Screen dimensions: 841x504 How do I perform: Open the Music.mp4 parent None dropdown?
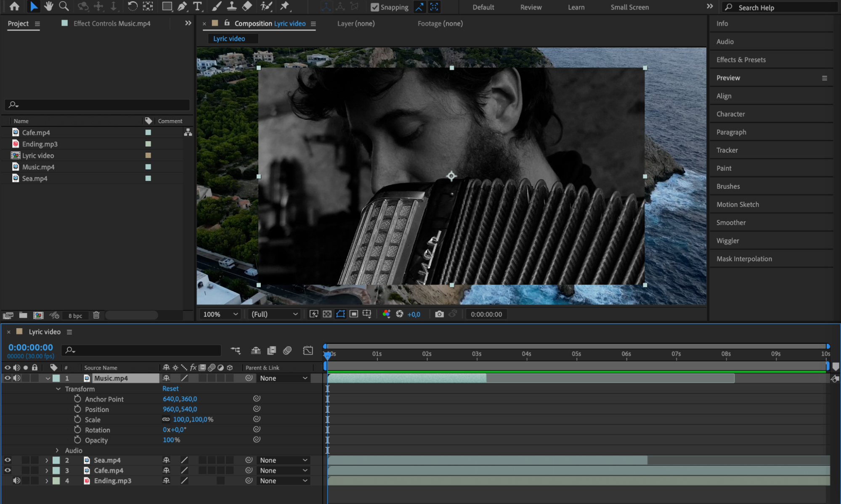[x=283, y=378]
